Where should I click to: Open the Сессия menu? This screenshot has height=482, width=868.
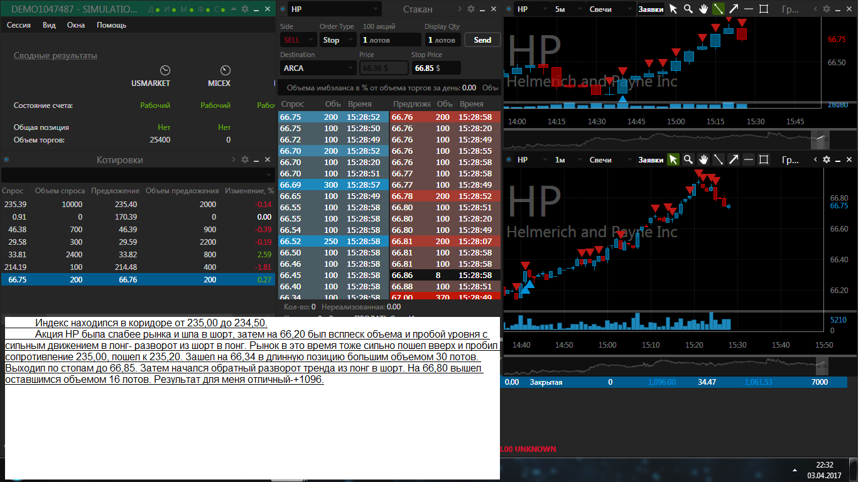click(19, 25)
